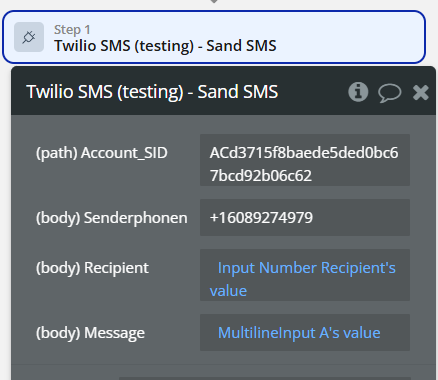Click the connector arrow above Step 1

click(214, 2)
